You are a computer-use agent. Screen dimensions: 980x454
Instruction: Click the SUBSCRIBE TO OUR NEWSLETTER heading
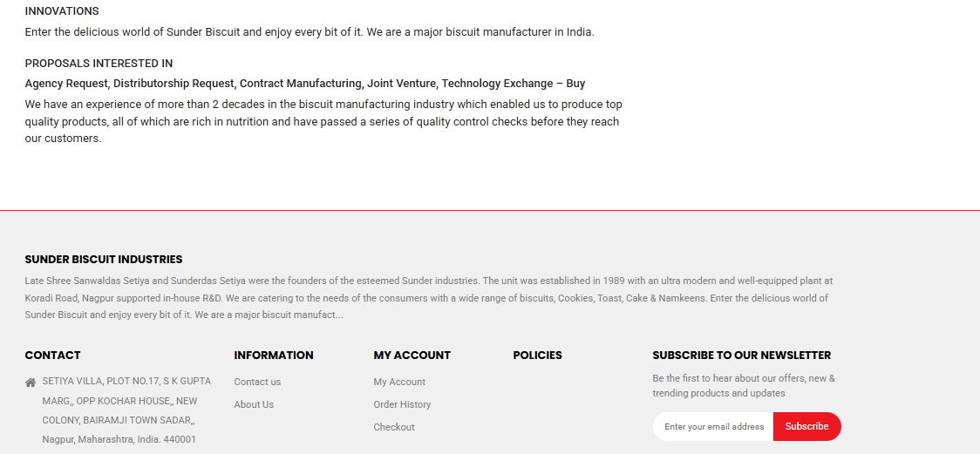742,355
